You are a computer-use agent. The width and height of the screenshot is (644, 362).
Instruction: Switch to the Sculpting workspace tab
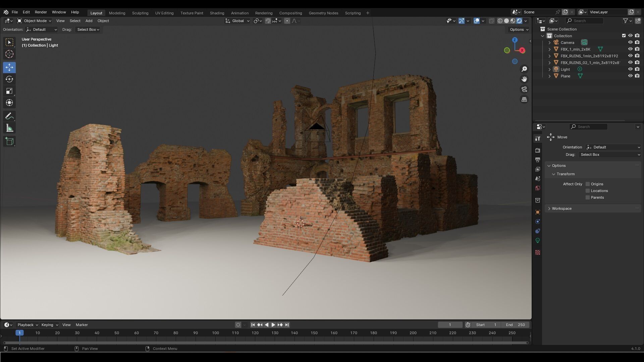[140, 13]
